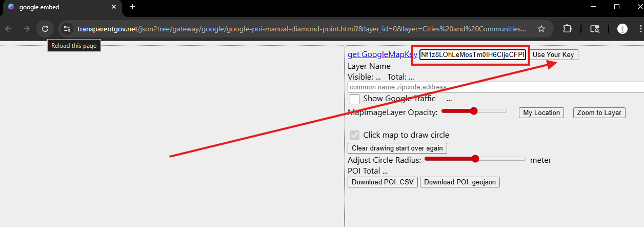Open the get GoogleMapKey link
644x227 pixels.
383,54
